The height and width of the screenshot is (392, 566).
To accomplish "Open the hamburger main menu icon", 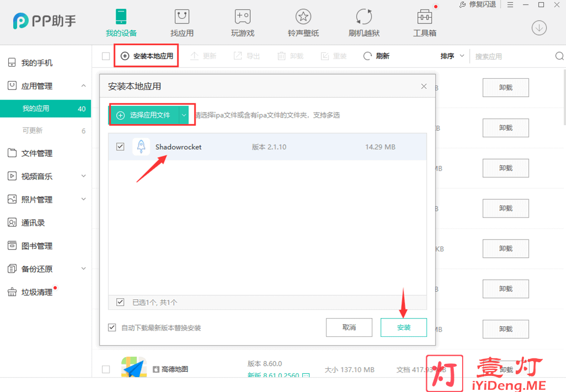I will (510, 4).
